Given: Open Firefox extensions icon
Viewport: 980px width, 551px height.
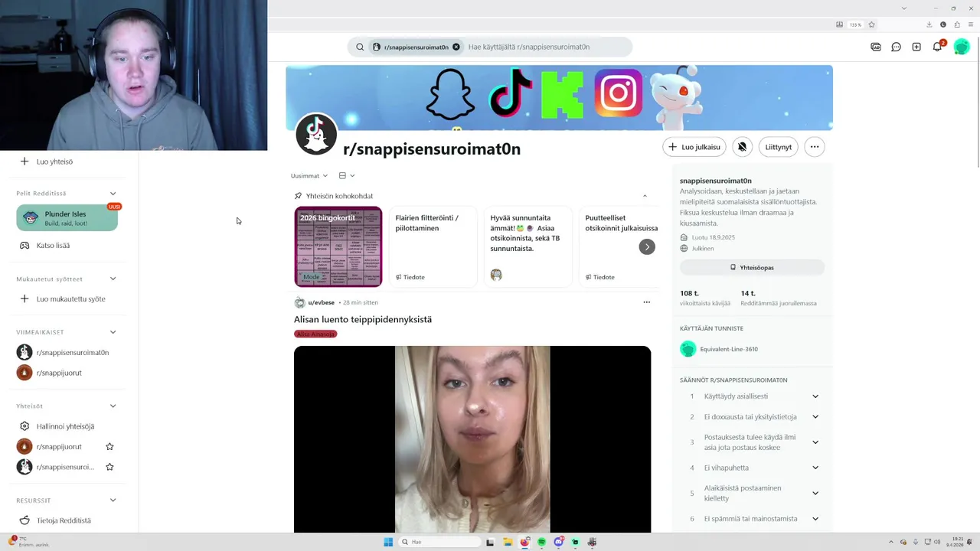Looking at the screenshot, I should 957,24.
